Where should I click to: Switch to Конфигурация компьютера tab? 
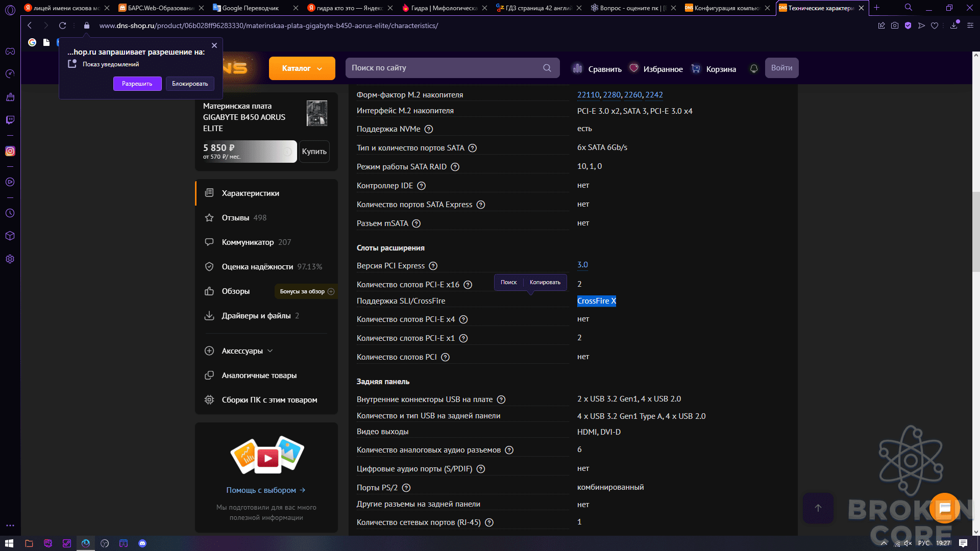(x=727, y=8)
